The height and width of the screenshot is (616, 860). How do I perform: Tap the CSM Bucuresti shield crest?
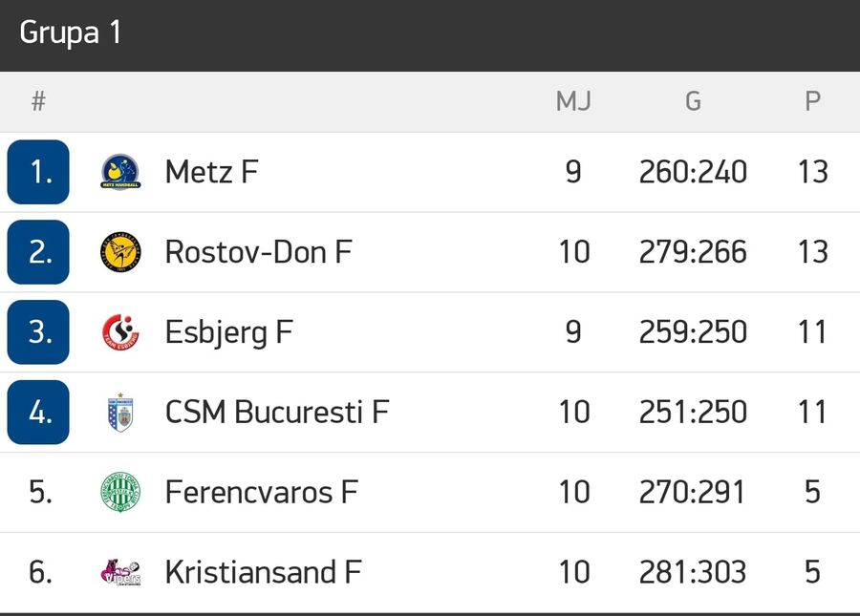click(x=120, y=413)
